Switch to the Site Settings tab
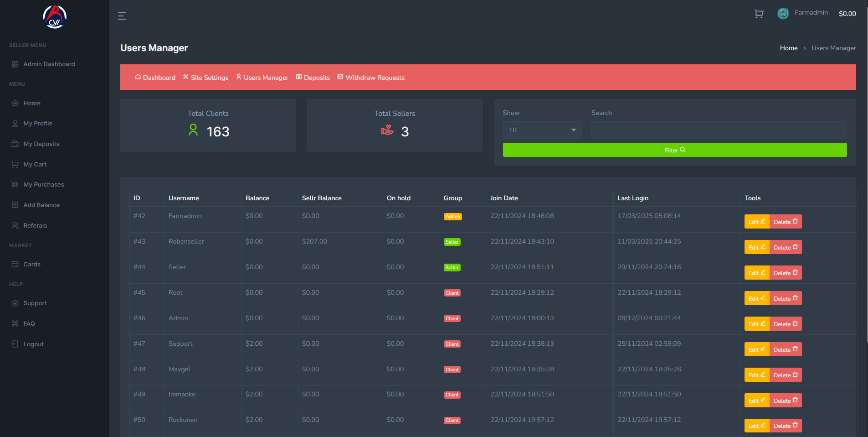 (x=205, y=78)
